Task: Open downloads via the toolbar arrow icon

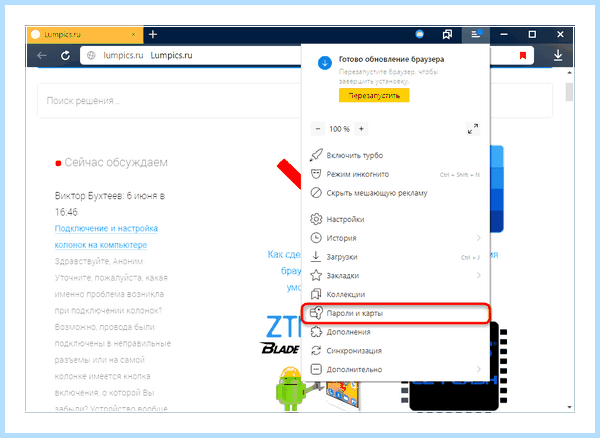Action: (x=558, y=55)
